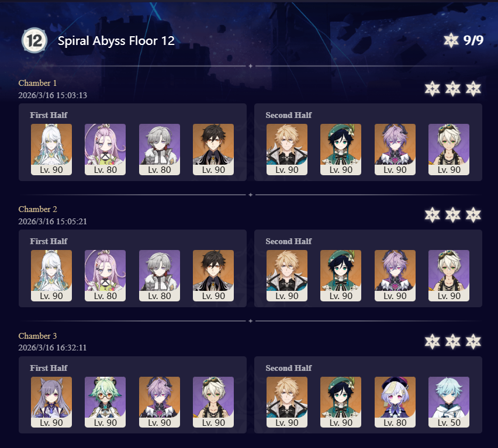Click the Lv. 50 blue-haired character portrait

click(449, 402)
